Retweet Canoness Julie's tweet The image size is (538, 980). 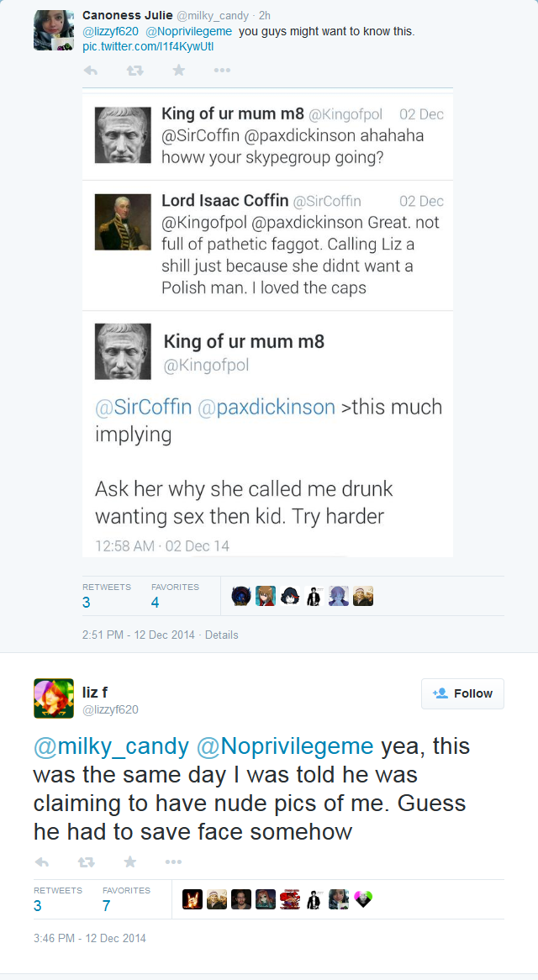tap(135, 71)
